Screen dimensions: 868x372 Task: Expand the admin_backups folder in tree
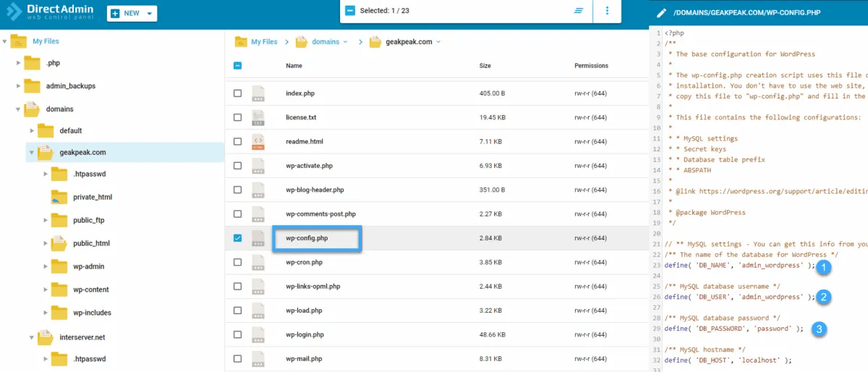click(18, 86)
